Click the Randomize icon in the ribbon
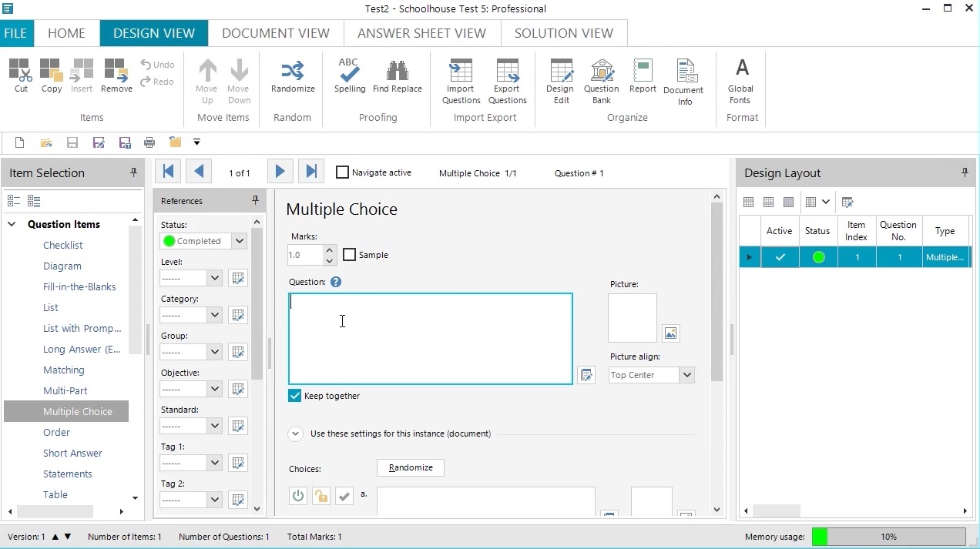This screenshot has width=980, height=549. tap(293, 76)
